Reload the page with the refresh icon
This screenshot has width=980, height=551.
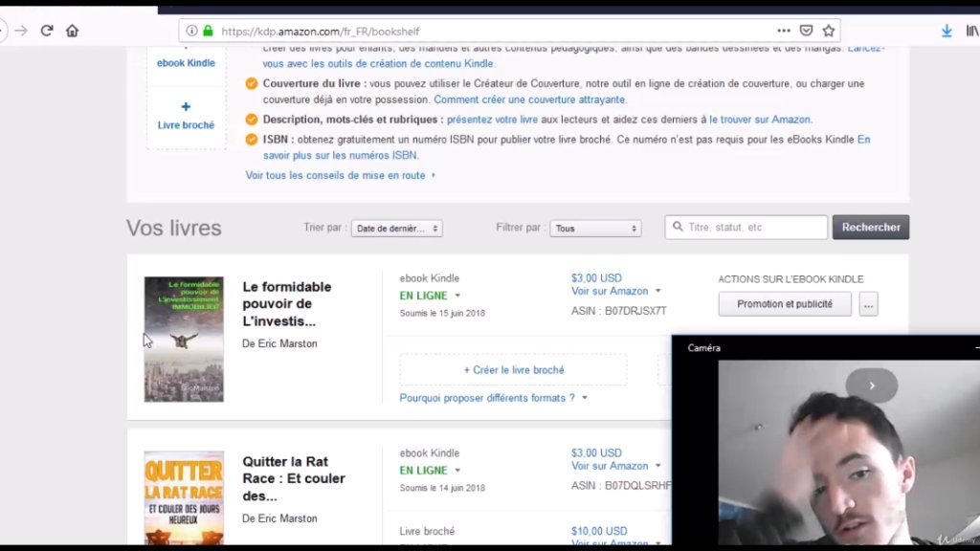point(47,31)
